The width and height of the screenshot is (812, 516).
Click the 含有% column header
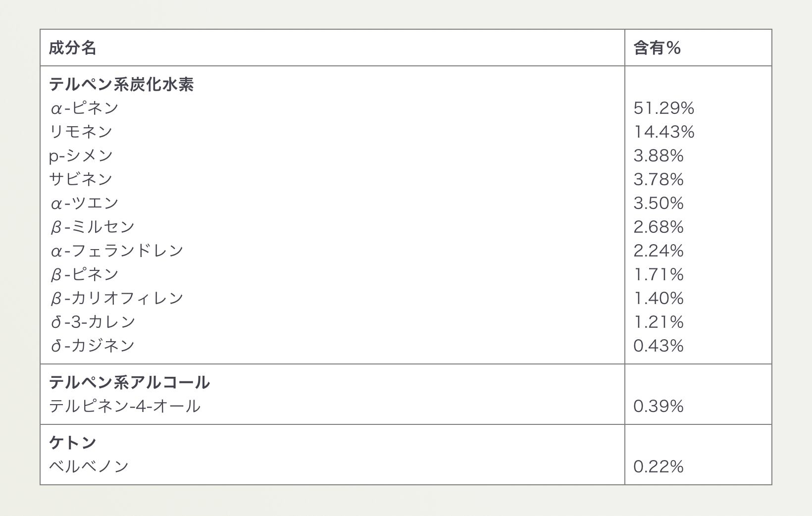(657, 48)
